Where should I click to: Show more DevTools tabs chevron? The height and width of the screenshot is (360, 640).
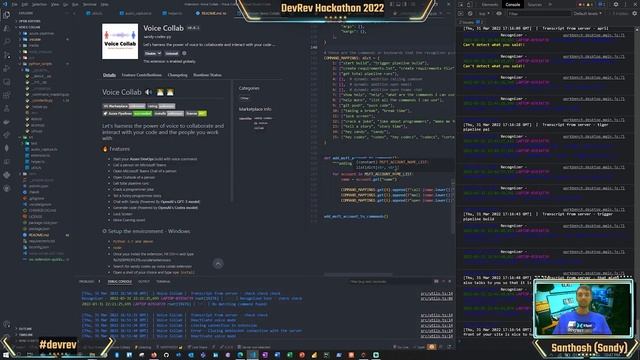(551, 4)
